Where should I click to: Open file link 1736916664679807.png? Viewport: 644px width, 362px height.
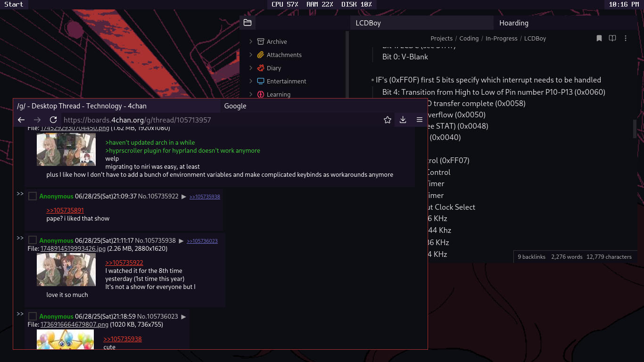pyautogui.click(x=74, y=324)
